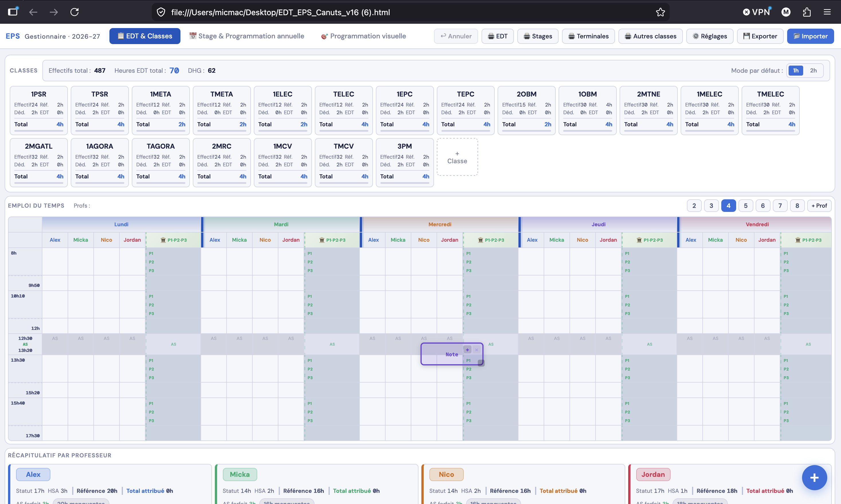This screenshot has width=841, height=504.
Task: Toggle the browser sidebar panel icon
Action: pyautogui.click(x=13, y=12)
